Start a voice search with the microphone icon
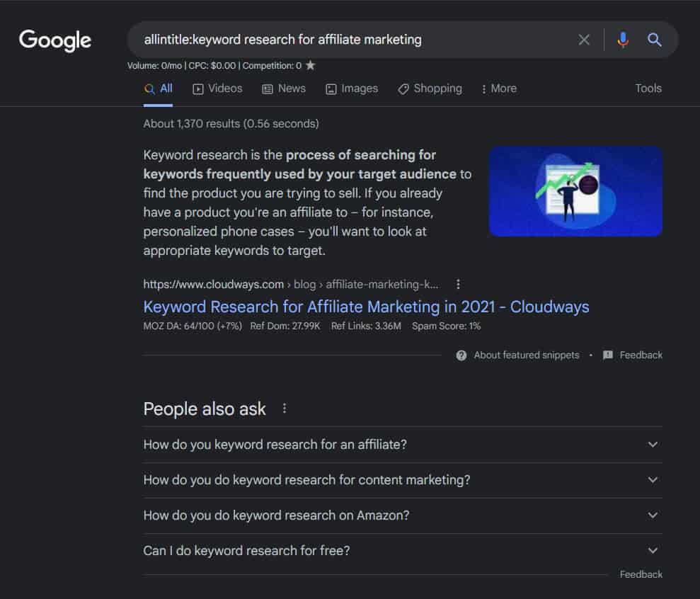 [x=622, y=40]
